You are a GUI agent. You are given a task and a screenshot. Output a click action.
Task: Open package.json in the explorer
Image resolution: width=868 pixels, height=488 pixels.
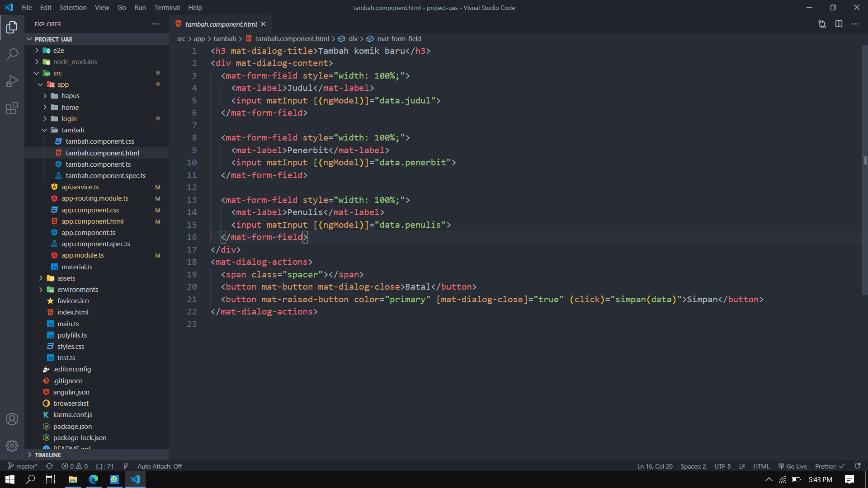(x=97, y=427)
